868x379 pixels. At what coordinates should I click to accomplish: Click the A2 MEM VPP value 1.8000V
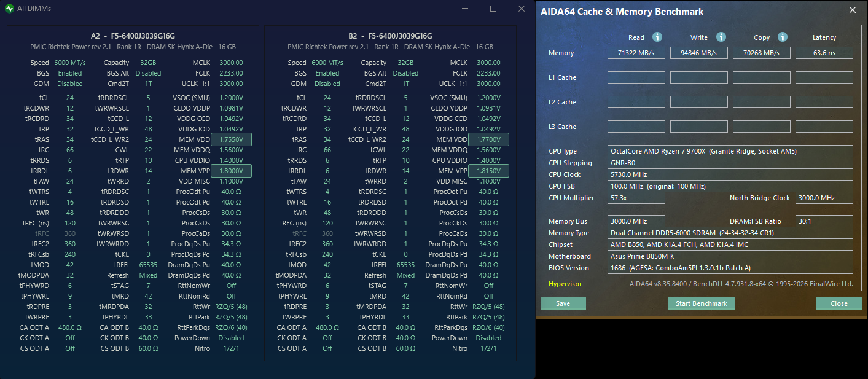click(231, 171)
